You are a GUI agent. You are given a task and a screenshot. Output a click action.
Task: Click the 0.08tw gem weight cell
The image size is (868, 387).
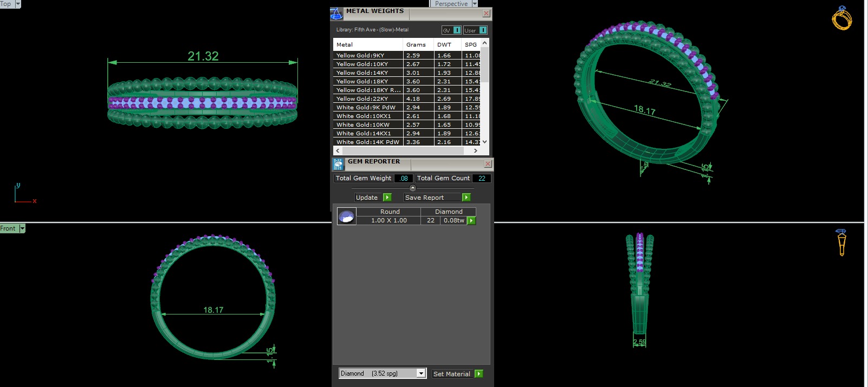point(454,220)
